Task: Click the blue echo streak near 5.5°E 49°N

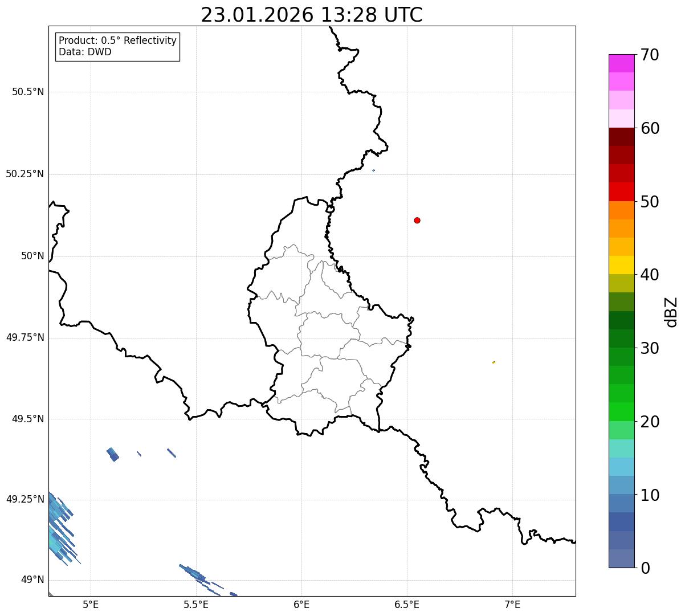Action: (195, 573)
